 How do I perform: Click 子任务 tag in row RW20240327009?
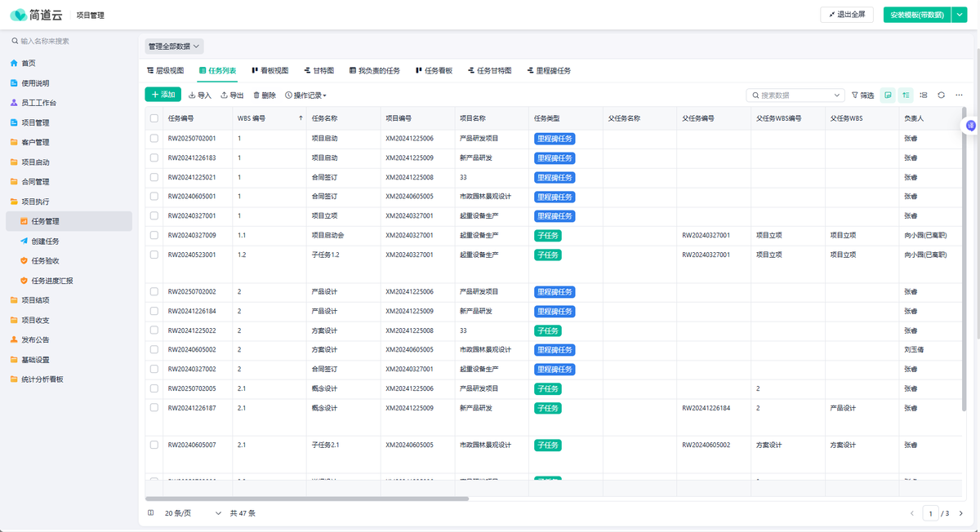(548, 235)
